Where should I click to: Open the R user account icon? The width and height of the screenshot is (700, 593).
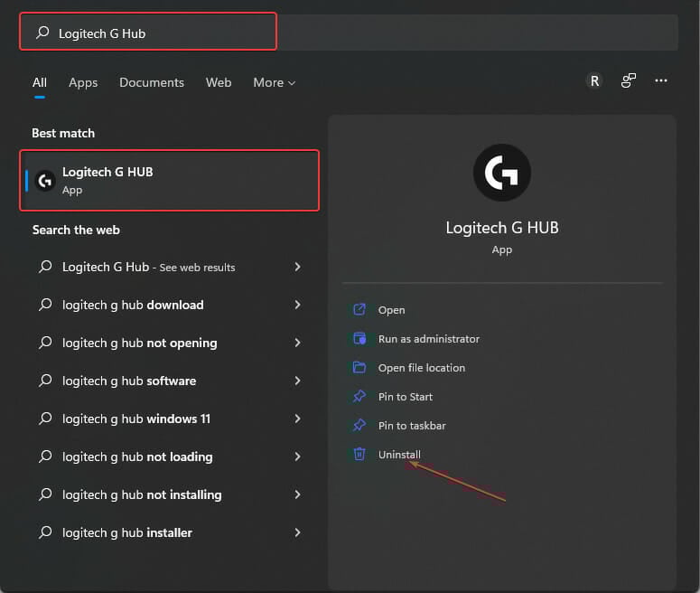(594, 80)
